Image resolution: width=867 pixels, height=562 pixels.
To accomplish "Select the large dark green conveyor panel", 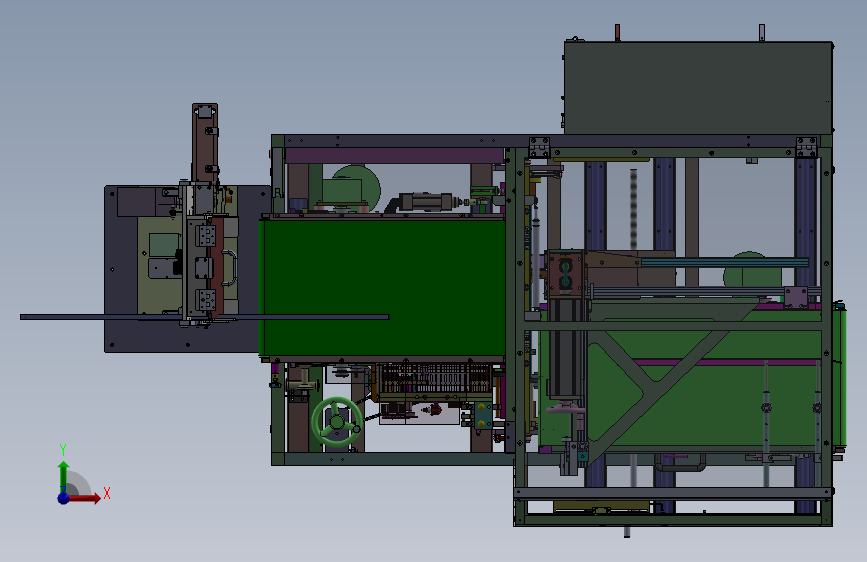I will pyautogui.click(x=383, y=288).
